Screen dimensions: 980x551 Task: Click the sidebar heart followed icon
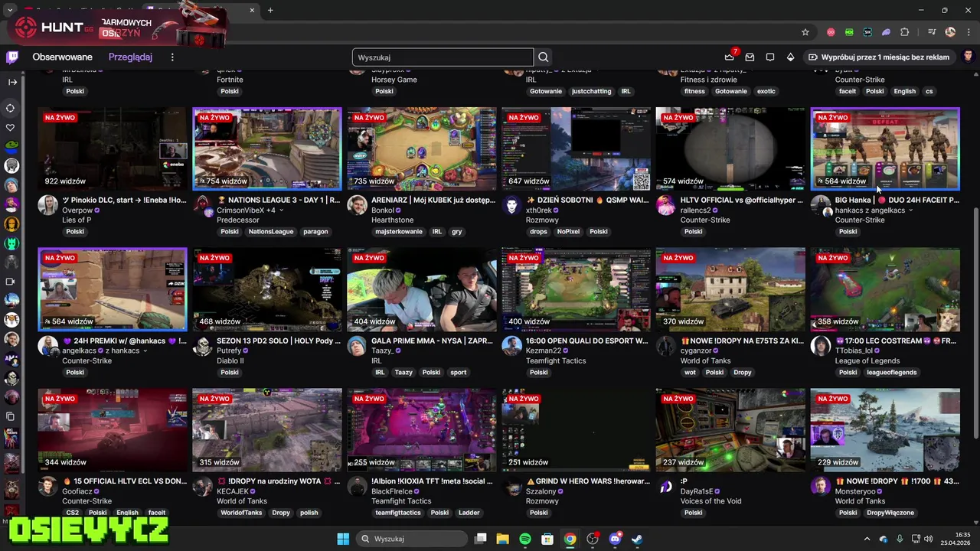(11, 127)
